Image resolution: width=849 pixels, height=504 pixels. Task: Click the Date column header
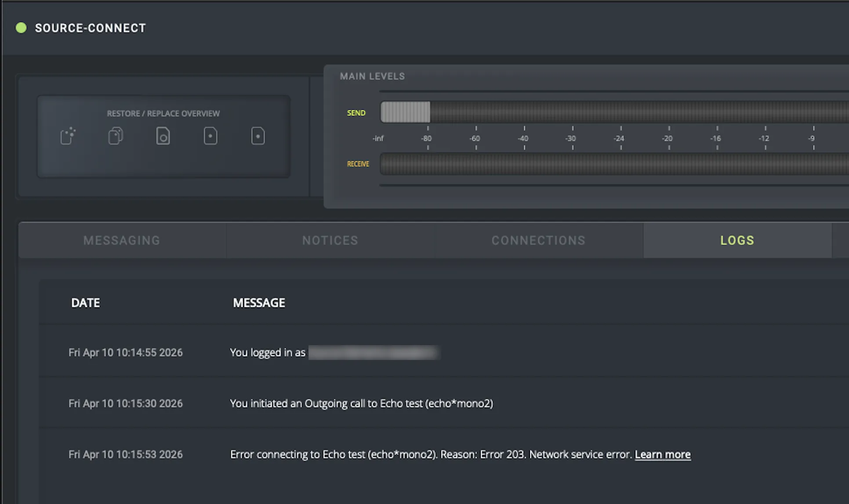[86, 303]
